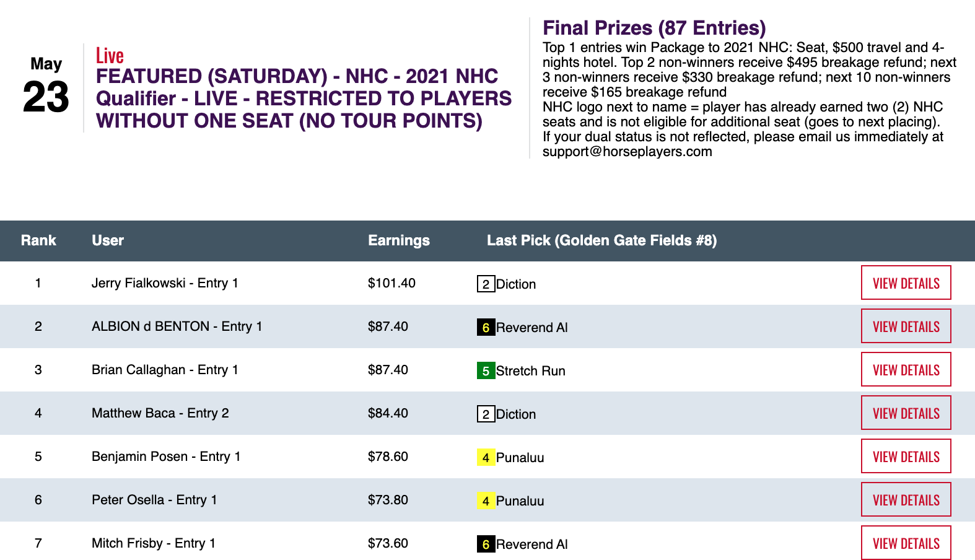This screenshot has height=560, width=975.
Task: Click the yellow number 4 badge for Benjamin Posen
Action: (486, 458)
